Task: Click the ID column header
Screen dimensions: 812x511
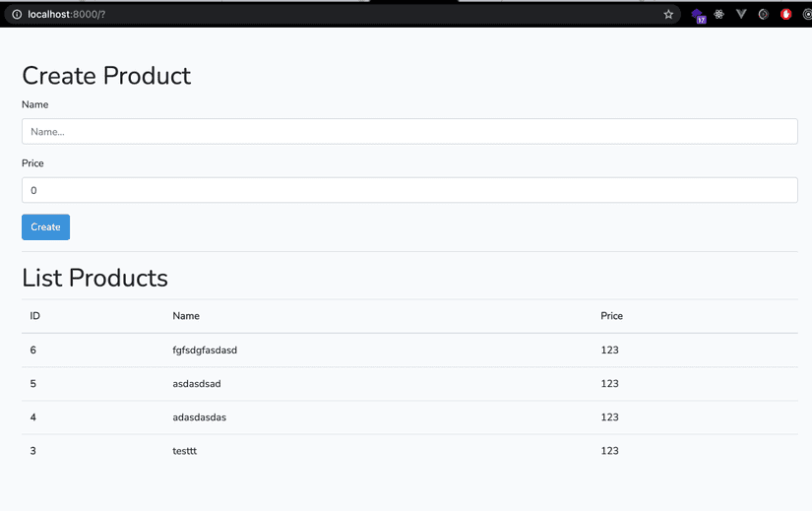Action: tap(34, 316)
